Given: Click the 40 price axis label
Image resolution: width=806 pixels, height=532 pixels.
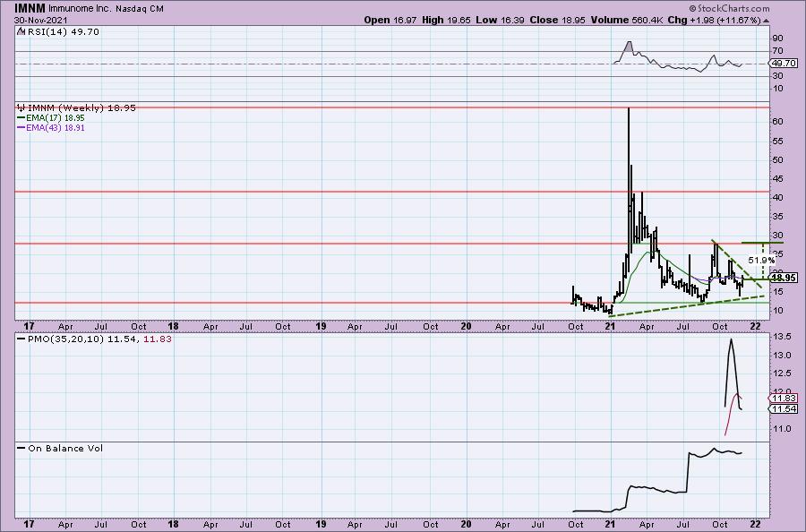Looking at the screenshot, I should point(777,198).
